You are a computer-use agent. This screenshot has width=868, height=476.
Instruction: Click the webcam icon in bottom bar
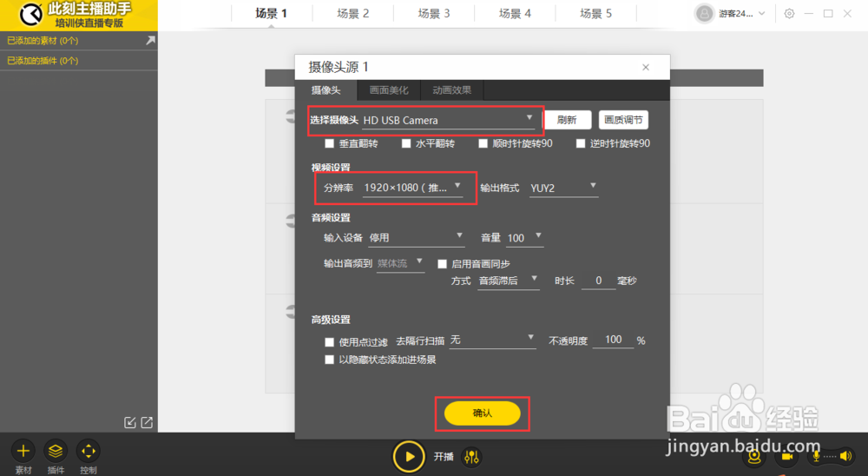tap(754, 457)
